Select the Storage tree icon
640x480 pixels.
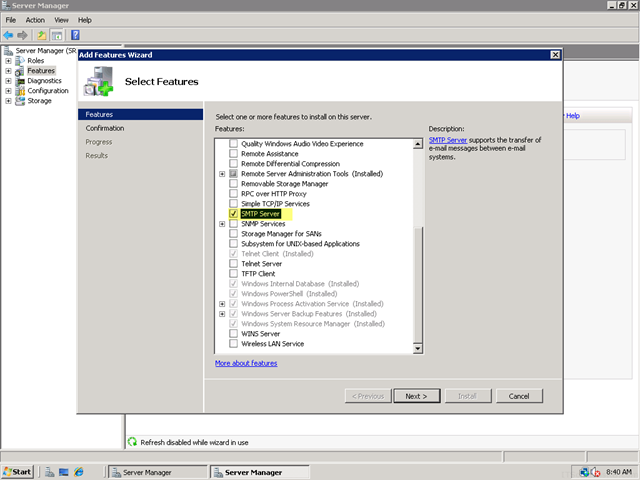[20, 101]
